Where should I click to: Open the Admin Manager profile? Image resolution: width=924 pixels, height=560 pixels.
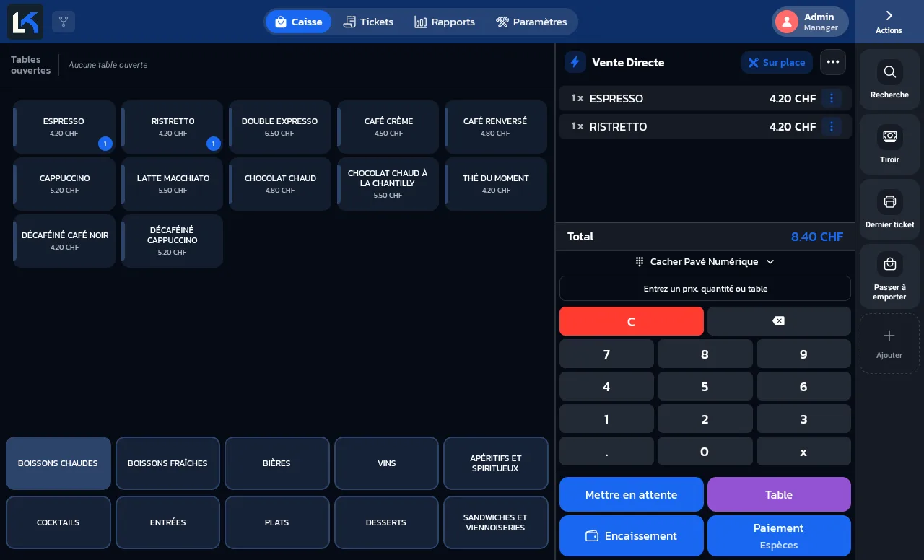[x=810, y=22]
